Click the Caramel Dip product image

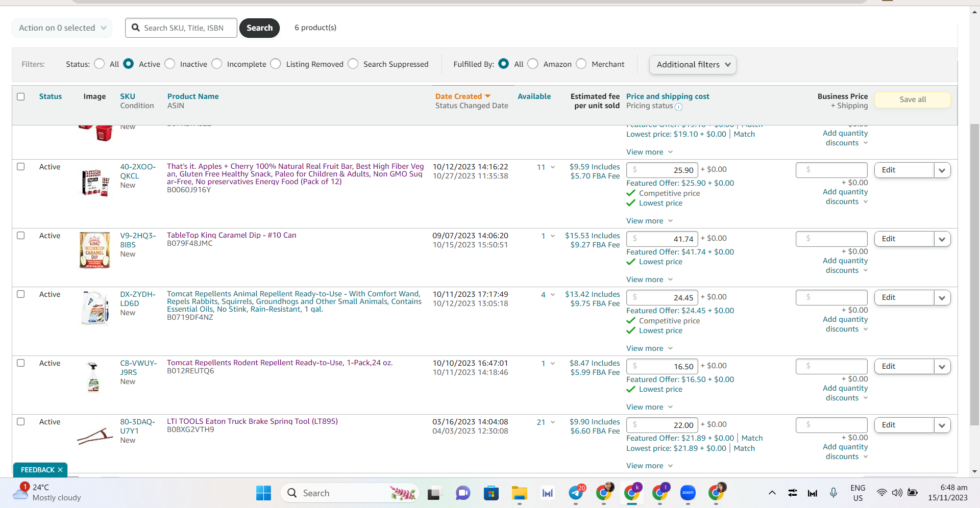(x=94, y=250)
